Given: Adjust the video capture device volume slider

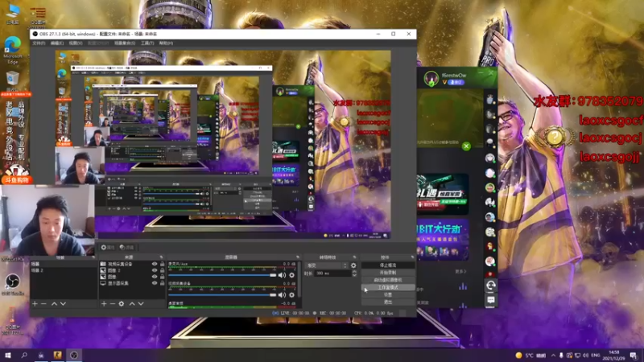Looking at the screenshot, I should coord(222,294).
